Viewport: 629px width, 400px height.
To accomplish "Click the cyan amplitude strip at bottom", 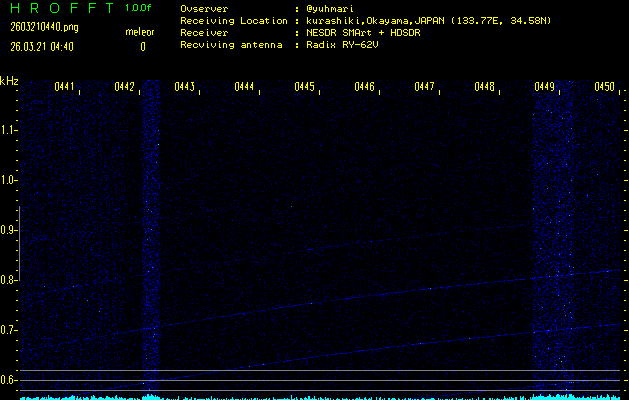I will pos(320,396).
